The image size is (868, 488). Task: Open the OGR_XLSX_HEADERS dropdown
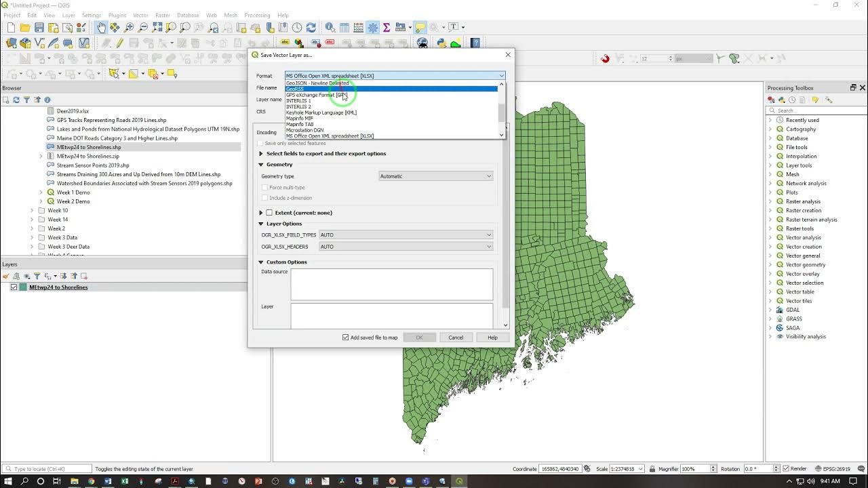point(406,247)
